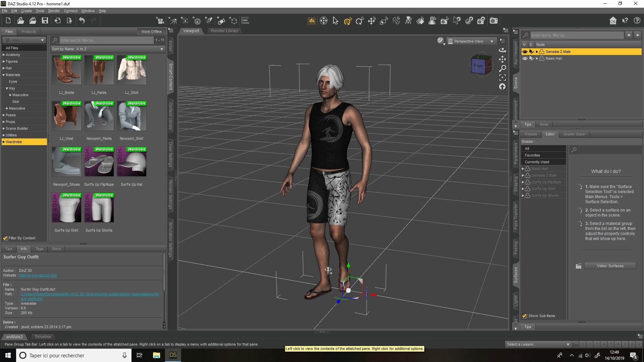644x362 pixels.
Task: Expand Genesis 2 Male in Scene tree
Action: 537,52
